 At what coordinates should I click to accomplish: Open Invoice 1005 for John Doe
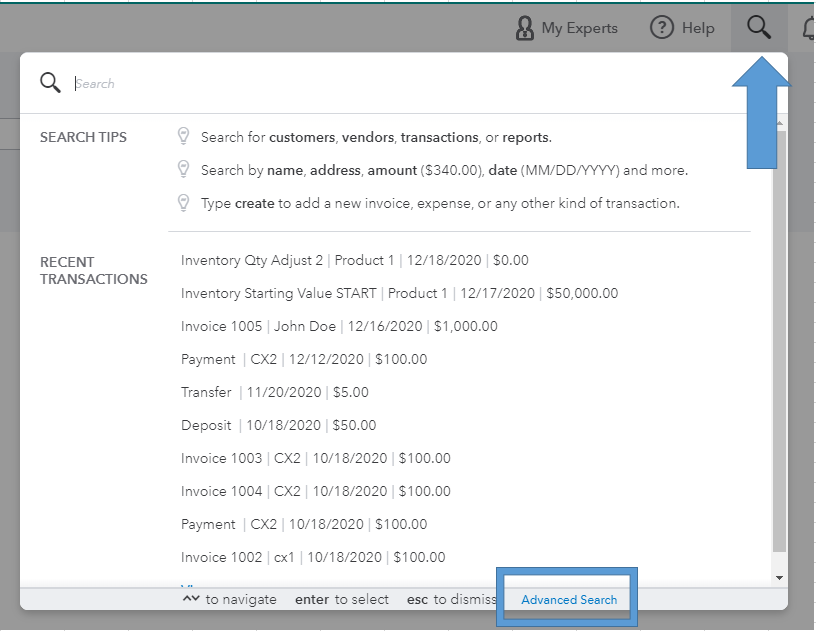339,326
